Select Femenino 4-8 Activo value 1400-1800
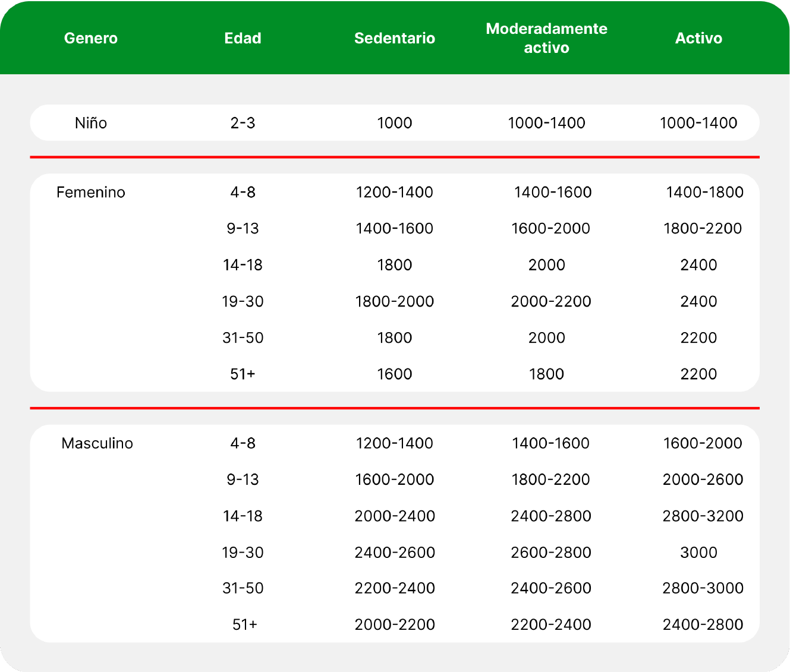 tap(704, 192)
